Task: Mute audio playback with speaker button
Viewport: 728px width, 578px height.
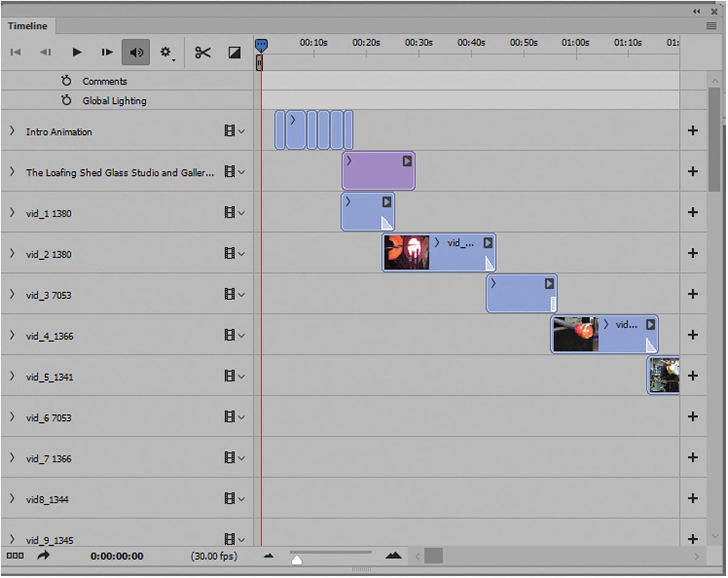Action: (136, 52)
